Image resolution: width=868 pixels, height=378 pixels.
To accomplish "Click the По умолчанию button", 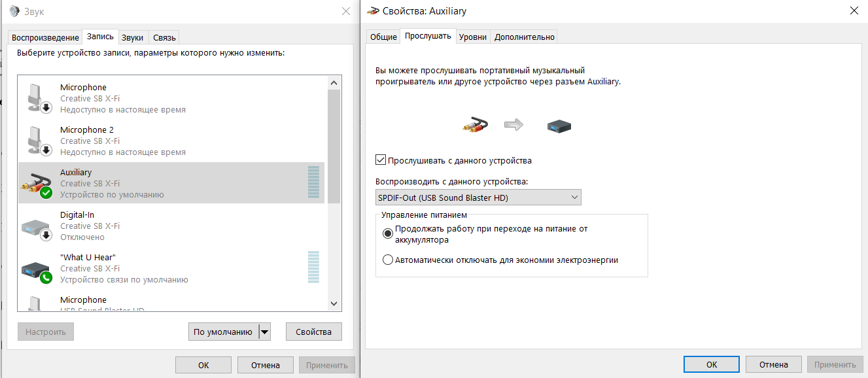I will (223, 332).
